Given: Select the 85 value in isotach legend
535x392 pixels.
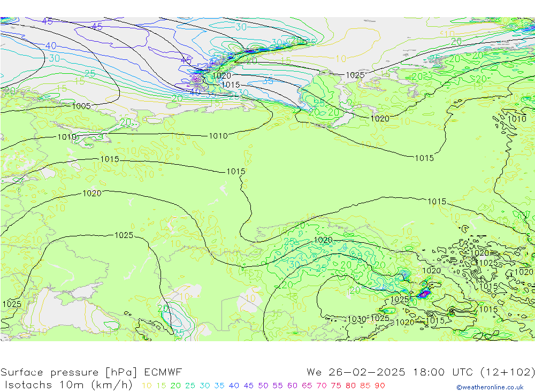Looking at the screenshot, I should (x=365, y=386).
